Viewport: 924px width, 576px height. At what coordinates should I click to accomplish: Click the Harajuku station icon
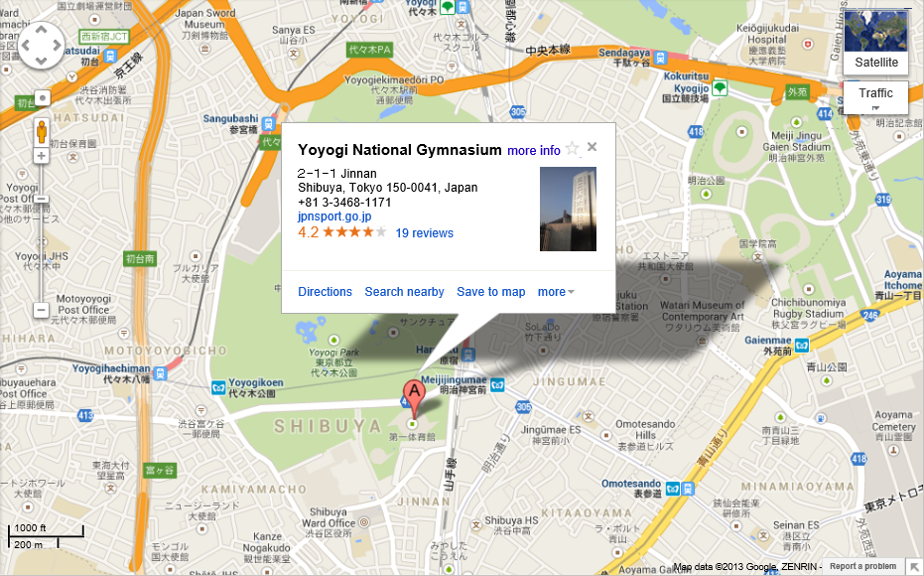tap(468, 355)
